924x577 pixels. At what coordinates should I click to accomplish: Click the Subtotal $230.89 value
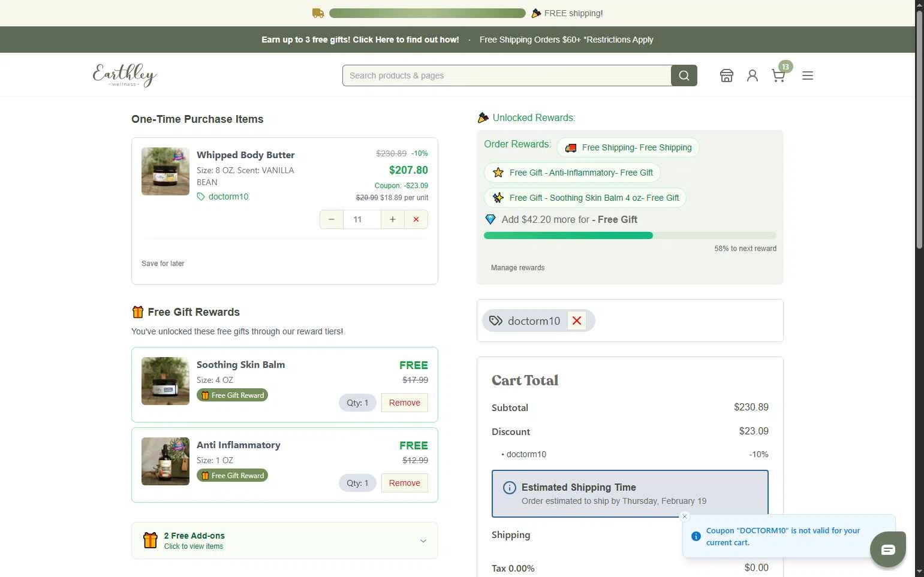(x=751, y=407)
